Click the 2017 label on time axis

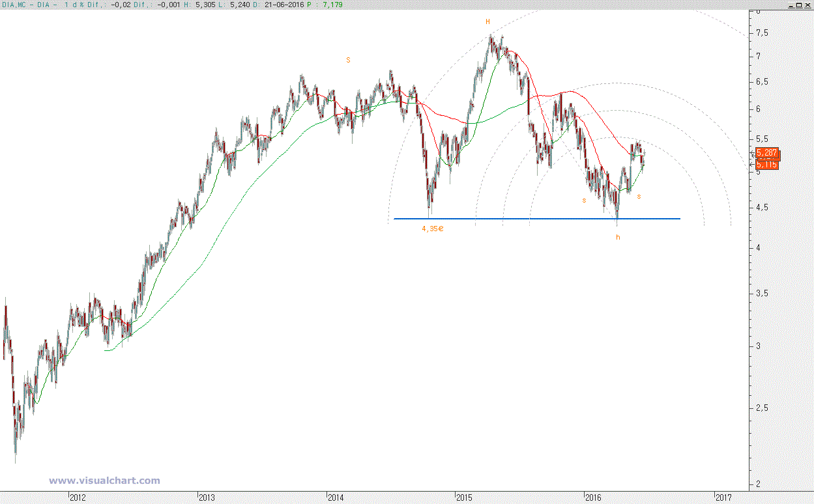[x=723, y=498]
